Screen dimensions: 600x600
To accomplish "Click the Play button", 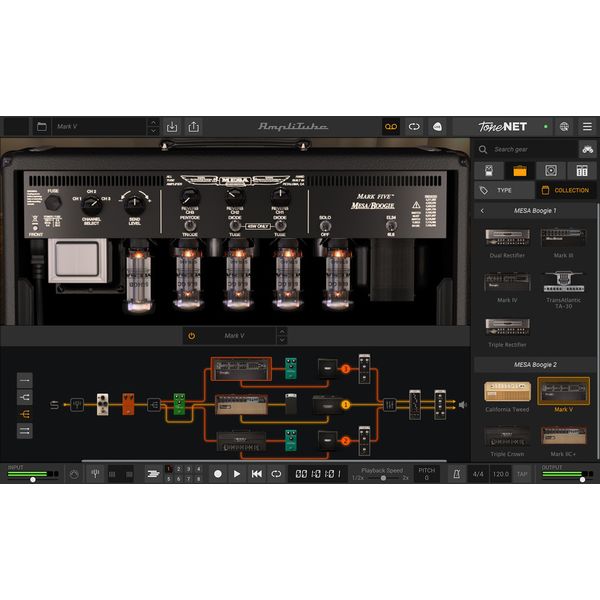I will tap(237, 474).
